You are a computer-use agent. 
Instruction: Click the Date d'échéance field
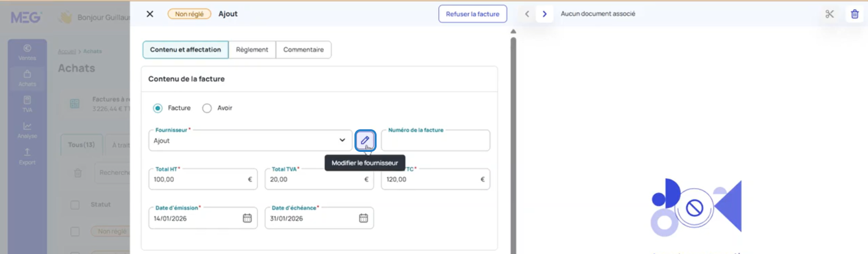point(319,218)
